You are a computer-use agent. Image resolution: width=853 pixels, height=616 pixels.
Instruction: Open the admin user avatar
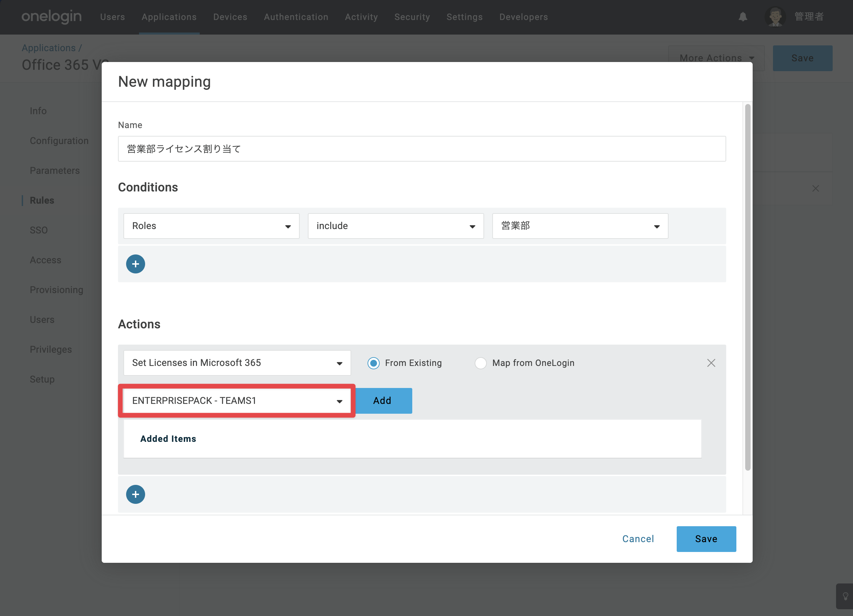pos(775,17)
